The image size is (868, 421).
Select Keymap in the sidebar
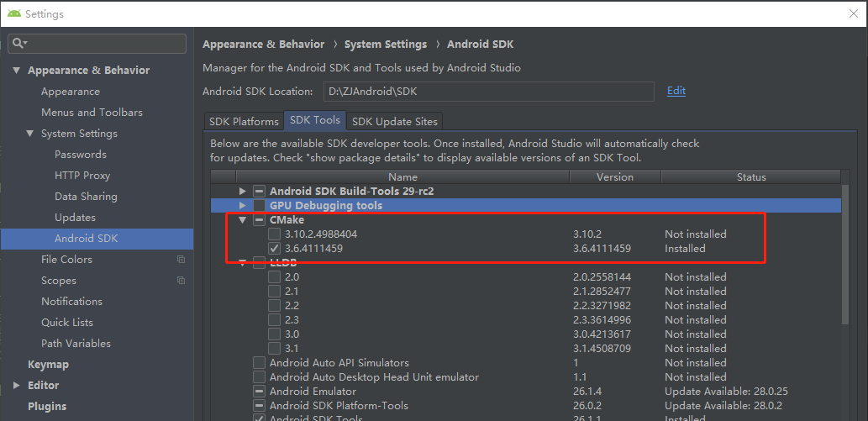(x=48, y=365)
